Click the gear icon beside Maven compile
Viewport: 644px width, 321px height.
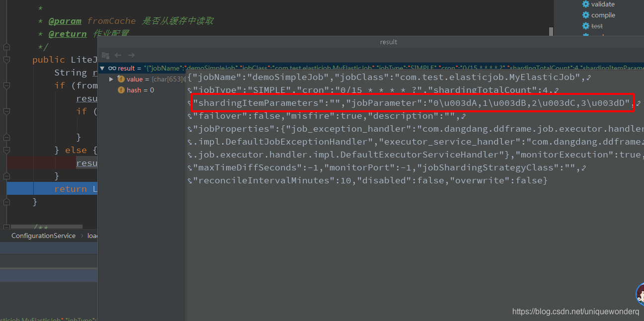585,15
